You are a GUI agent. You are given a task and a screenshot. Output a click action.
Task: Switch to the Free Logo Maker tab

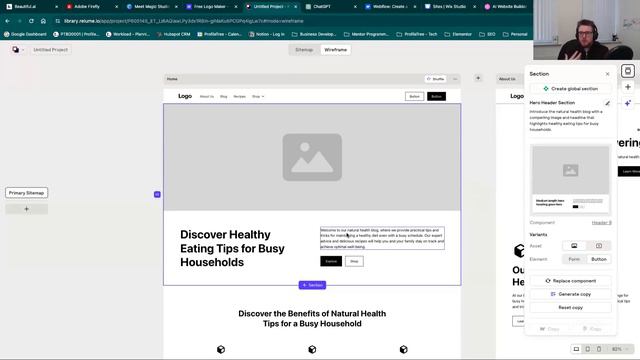tap(210, 7)
